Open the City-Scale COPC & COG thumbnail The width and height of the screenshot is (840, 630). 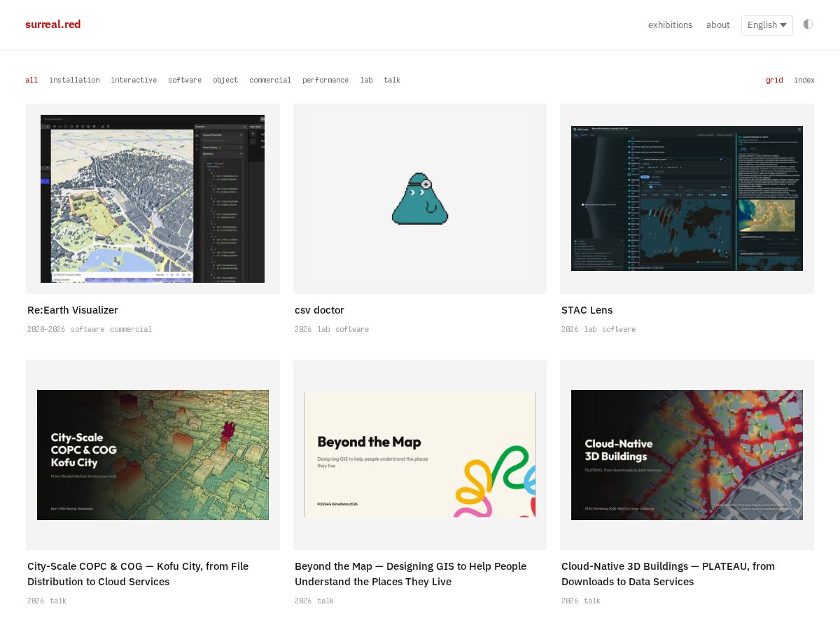click(153, 455)
